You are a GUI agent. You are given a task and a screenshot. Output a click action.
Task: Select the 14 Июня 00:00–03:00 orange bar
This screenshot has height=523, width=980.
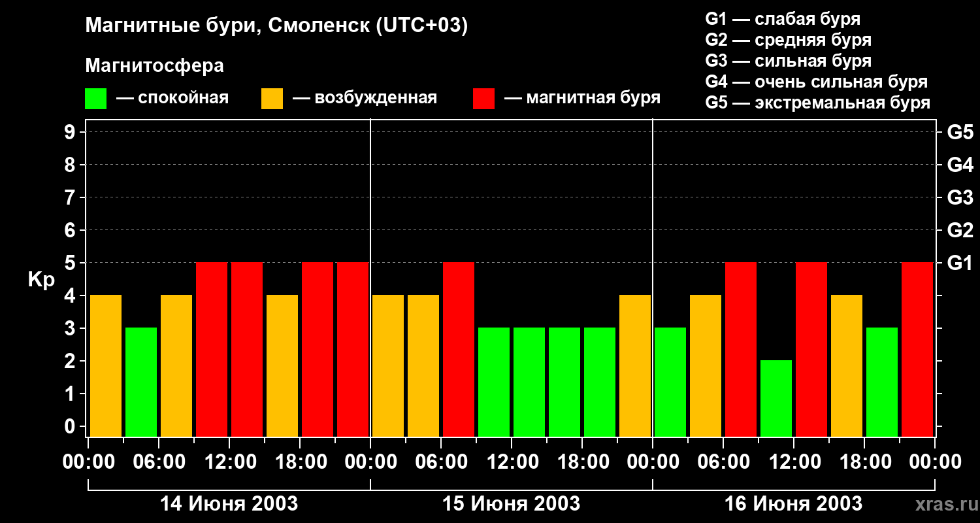pyautogui.click(x=106, y=365)
